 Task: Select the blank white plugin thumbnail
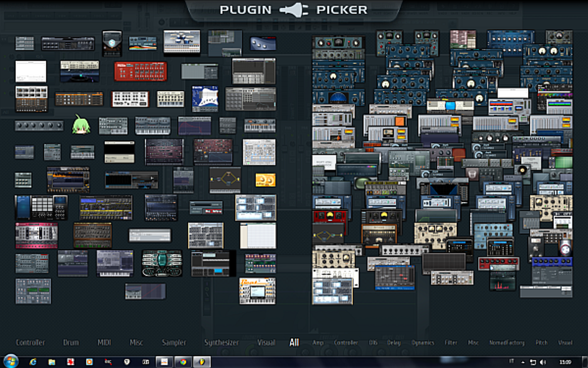pyautogui.click(x=31, y=72)
